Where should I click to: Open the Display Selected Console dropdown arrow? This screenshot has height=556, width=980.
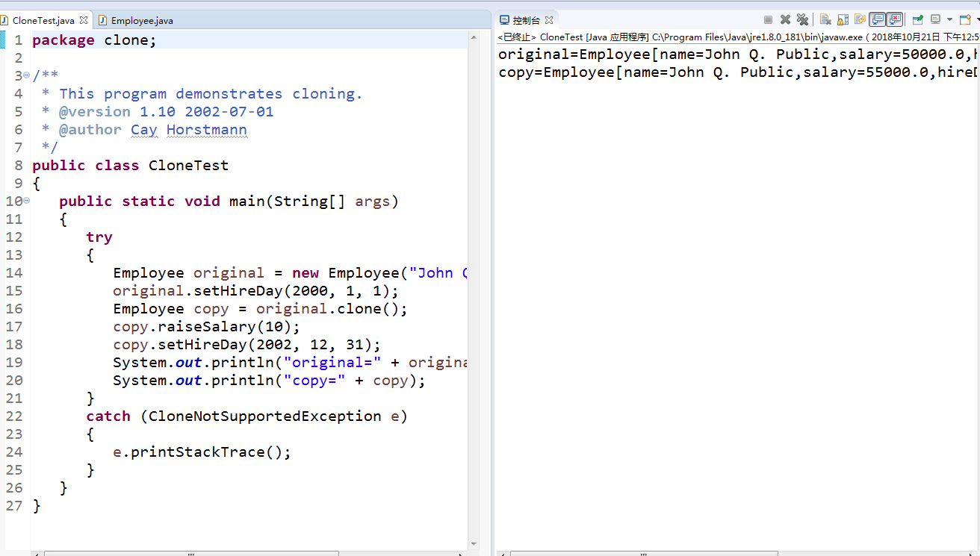pyautogui.click(x=949, y=19)
